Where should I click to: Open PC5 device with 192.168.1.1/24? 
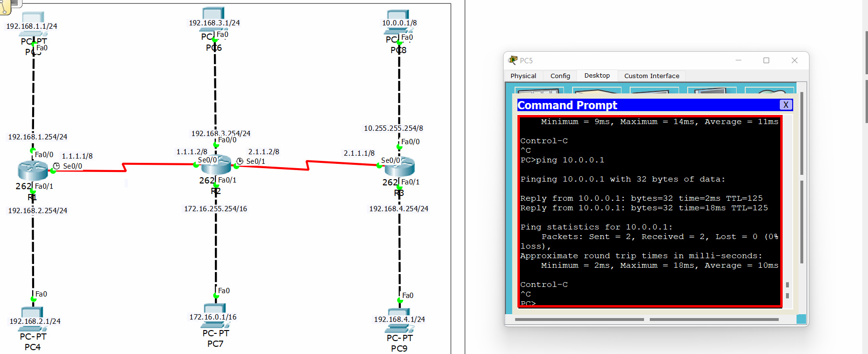click(x=33, y=24)
